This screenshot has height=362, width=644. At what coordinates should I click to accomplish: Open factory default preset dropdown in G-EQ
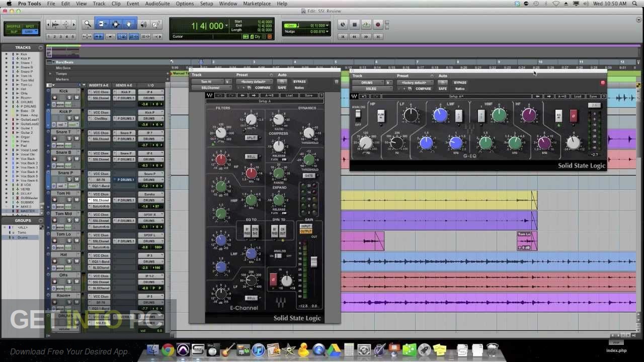click(x=414, y=82)
